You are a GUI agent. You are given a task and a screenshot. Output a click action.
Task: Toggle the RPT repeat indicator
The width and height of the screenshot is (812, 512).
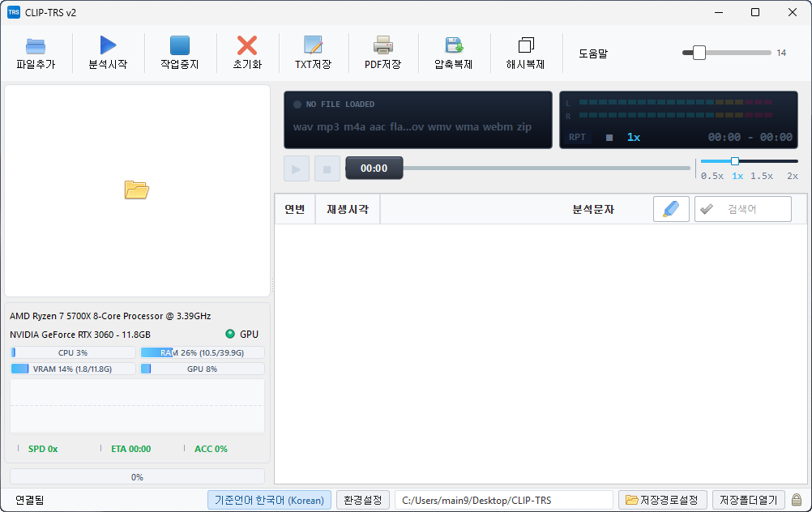[577, 137]
